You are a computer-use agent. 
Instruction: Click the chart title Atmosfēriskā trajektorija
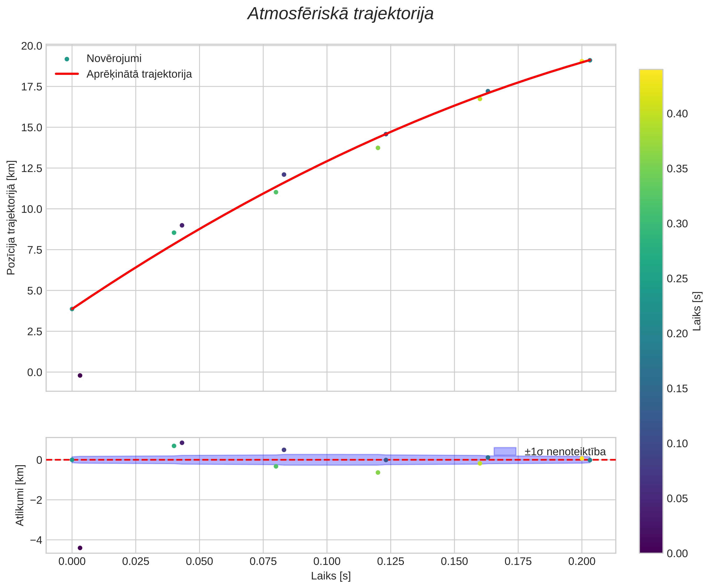point(340,14)
